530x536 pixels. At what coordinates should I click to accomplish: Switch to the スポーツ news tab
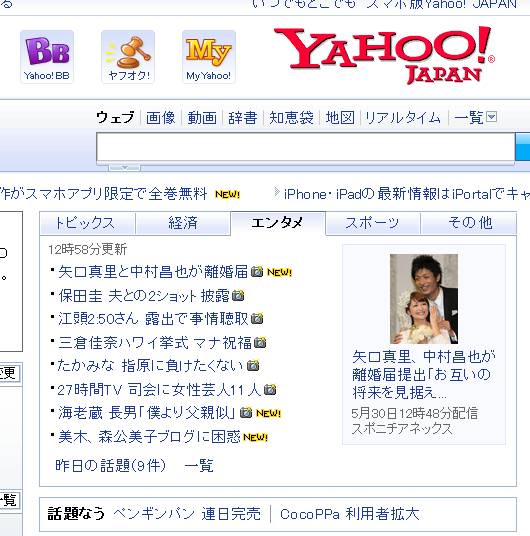(x=372, y=223)
